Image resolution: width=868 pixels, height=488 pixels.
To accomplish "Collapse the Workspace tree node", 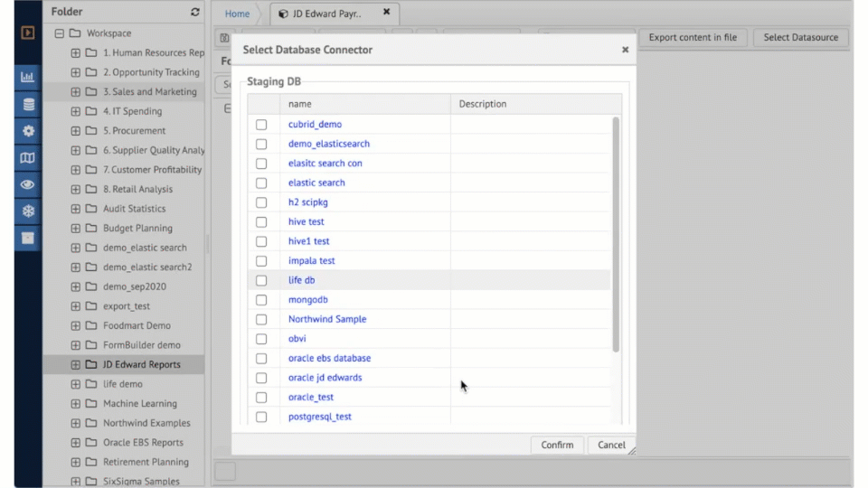I will coord(60,33).
